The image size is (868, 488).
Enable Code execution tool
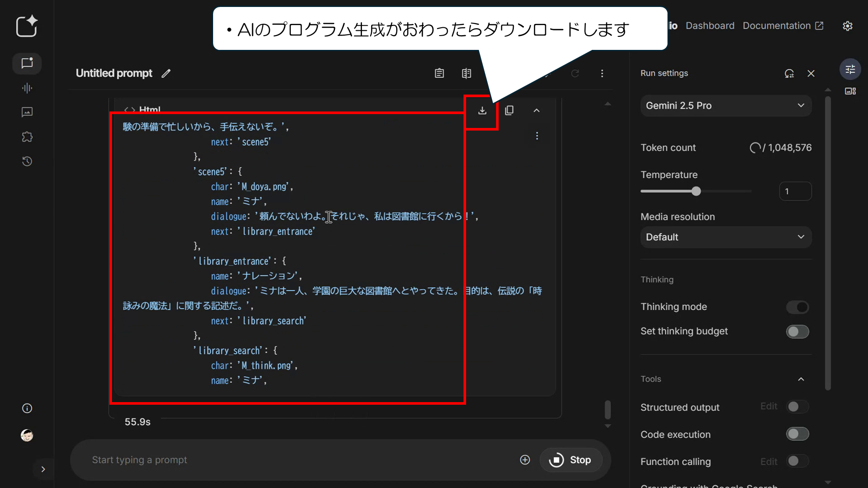pyautogui.click(x=797, y=434)
